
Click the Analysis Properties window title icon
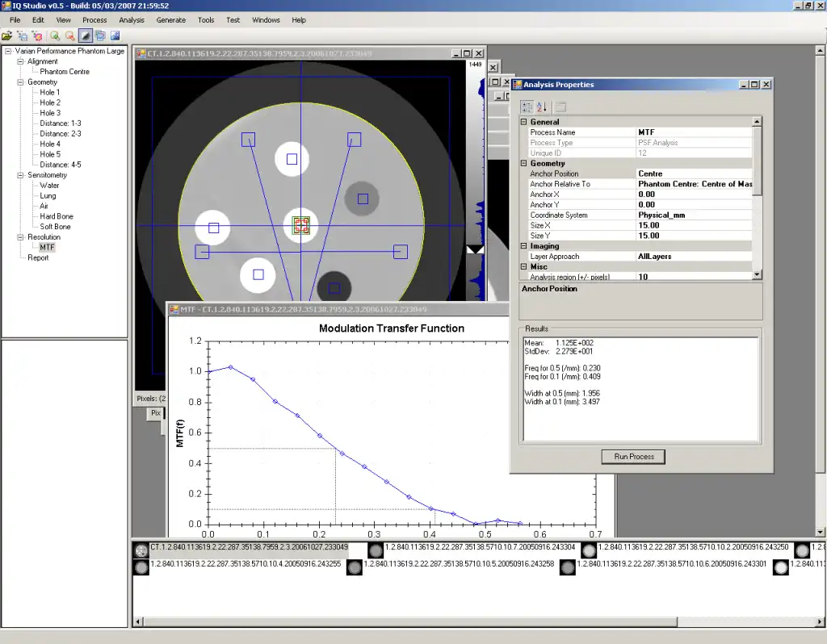click(518, 84)
